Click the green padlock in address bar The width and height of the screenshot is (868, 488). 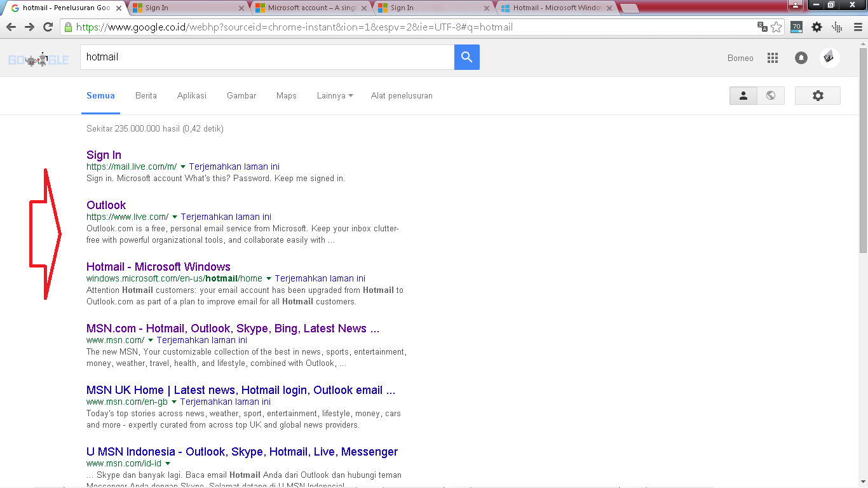point(68,27)
